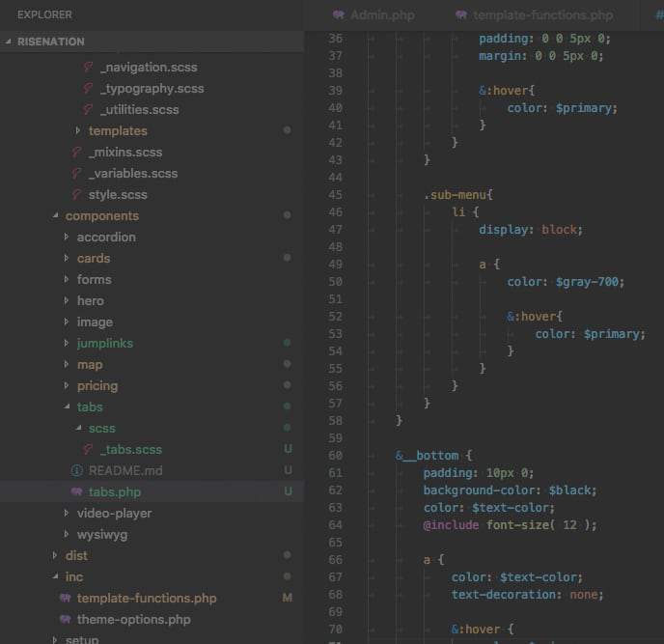Screen dimensions: 664x644
Task: Click the modified M badge on template-functions.php
Action: click(x=287, y=598)
